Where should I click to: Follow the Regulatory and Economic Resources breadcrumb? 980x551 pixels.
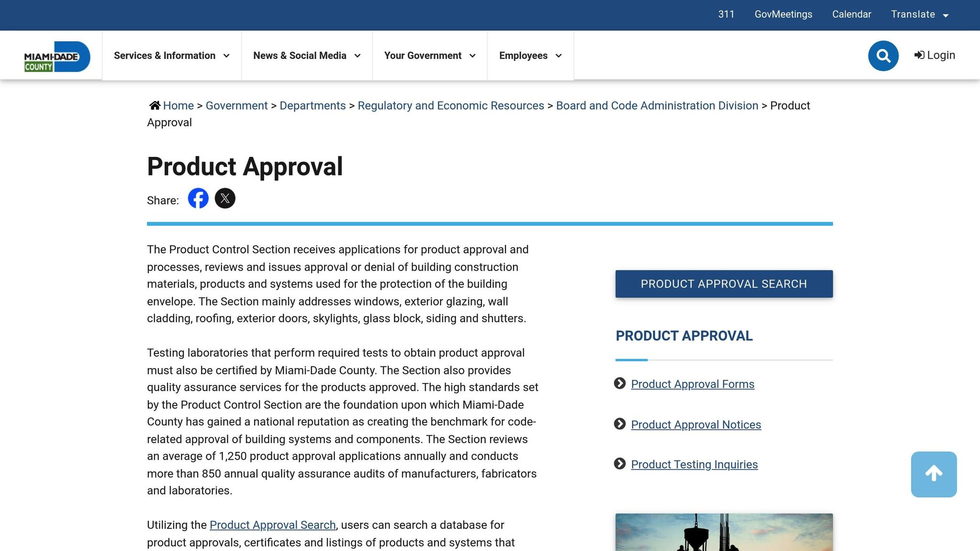(451, 106)
